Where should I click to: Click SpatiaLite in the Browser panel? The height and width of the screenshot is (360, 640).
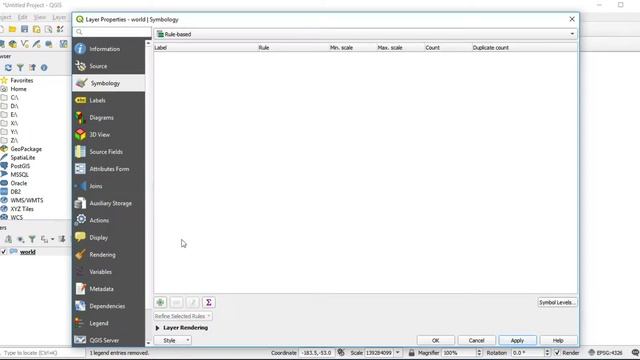[x=23, y=158]
